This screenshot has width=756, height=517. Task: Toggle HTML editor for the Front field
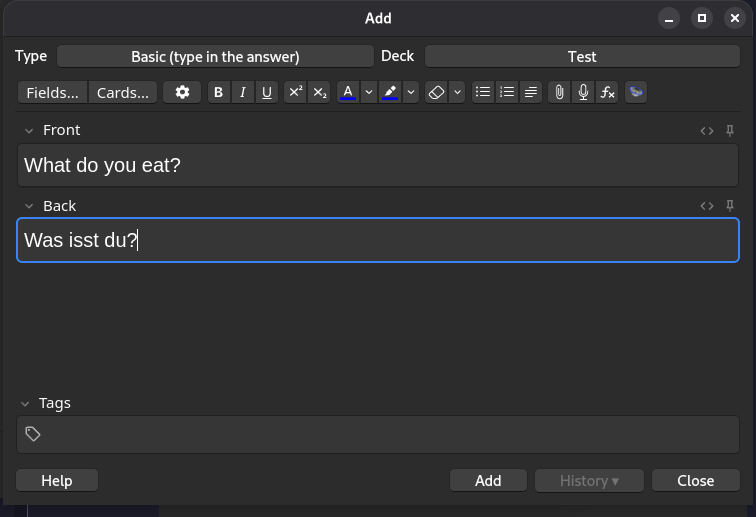707,131
